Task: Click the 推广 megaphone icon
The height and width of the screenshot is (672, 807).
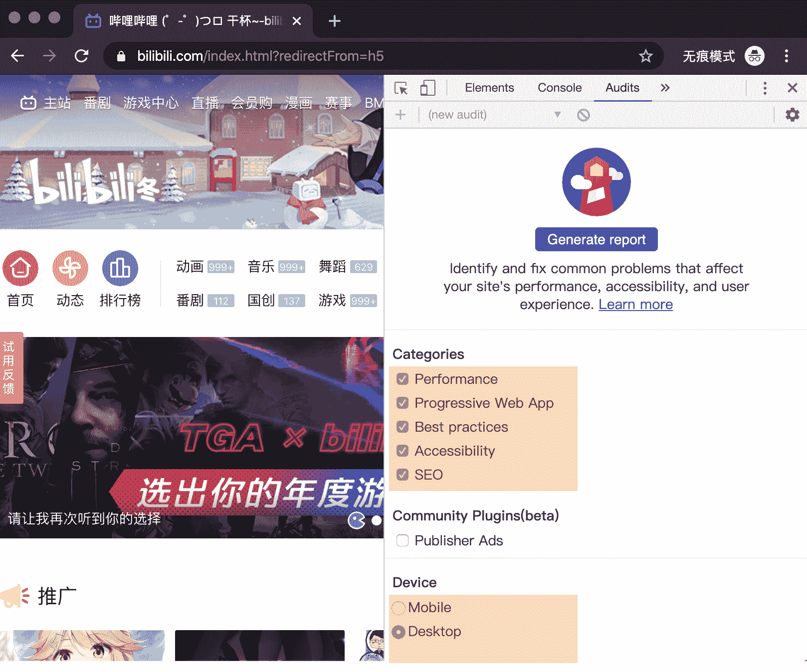Action: [15, 596]
